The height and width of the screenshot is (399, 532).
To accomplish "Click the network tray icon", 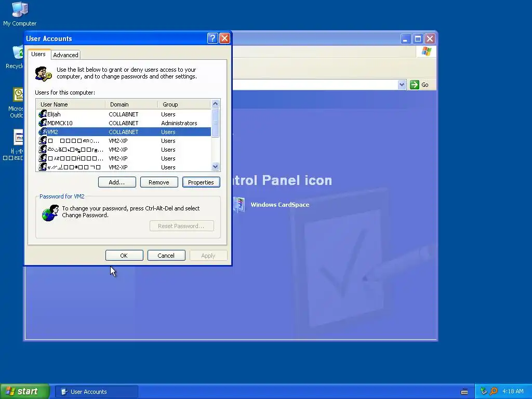I will (484, 391).
